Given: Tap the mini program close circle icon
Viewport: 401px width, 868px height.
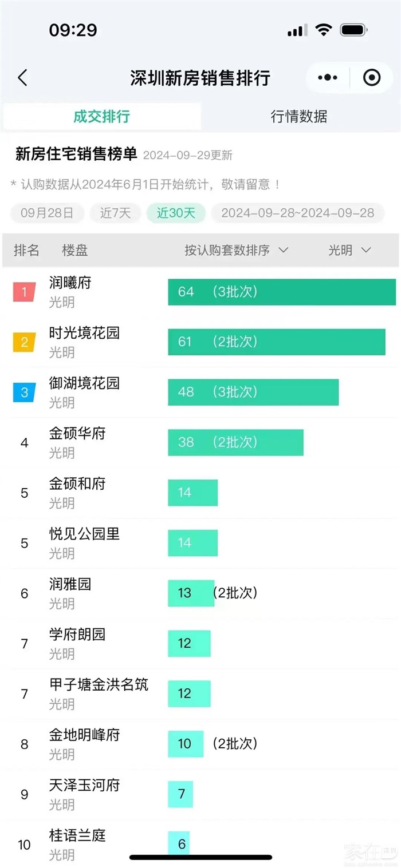Looking at the screenshot, I should coord(372,78).
